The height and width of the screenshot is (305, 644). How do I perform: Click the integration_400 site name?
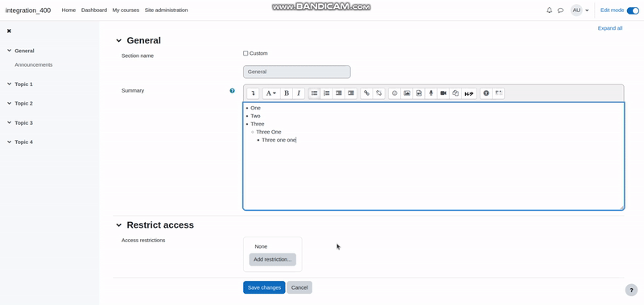coord(28,10)
